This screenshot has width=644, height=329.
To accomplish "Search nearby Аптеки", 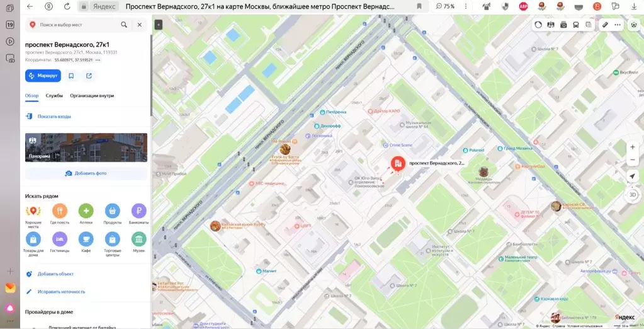I will [x=86, y=214].
